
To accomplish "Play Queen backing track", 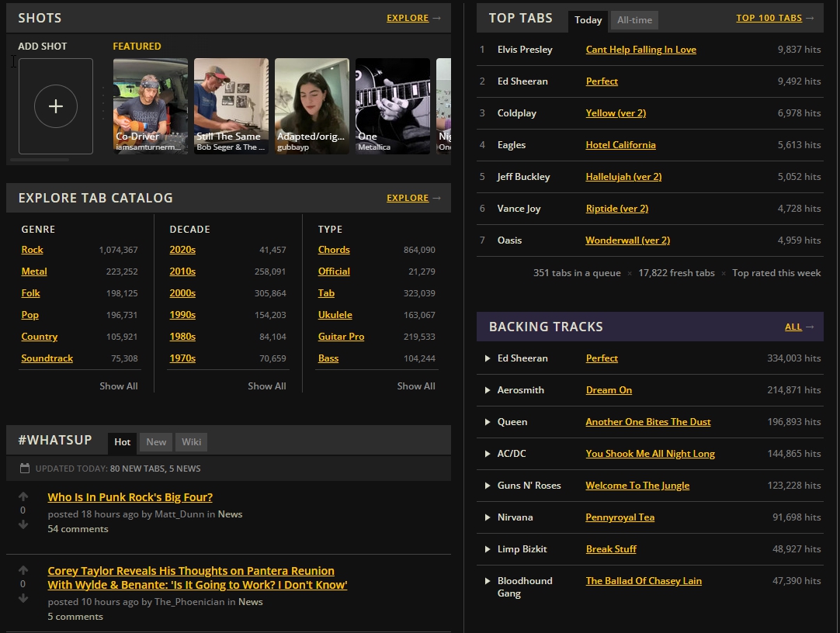I will 487,422.
